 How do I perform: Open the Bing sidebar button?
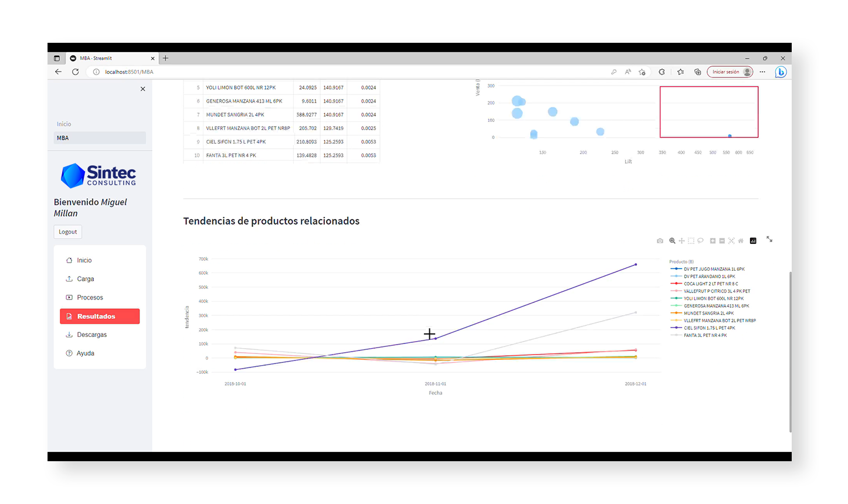pyautogui.click(x=781, y=72)
